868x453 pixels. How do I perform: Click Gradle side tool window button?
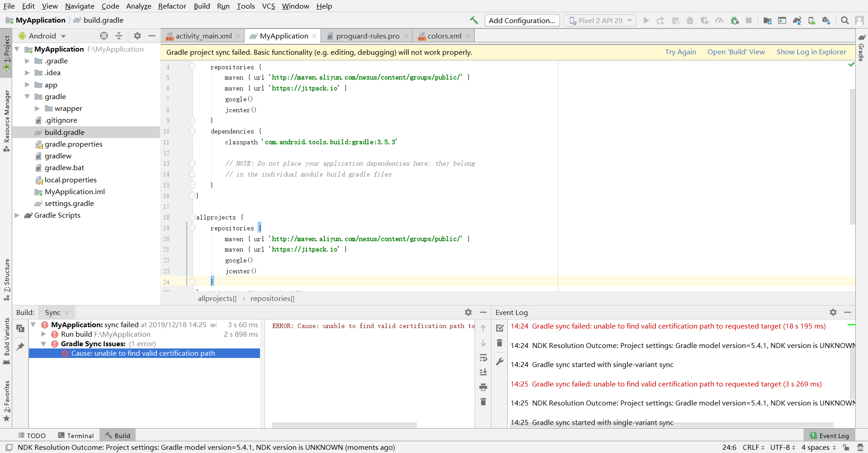pyautogui.click(x=862, y=48)
